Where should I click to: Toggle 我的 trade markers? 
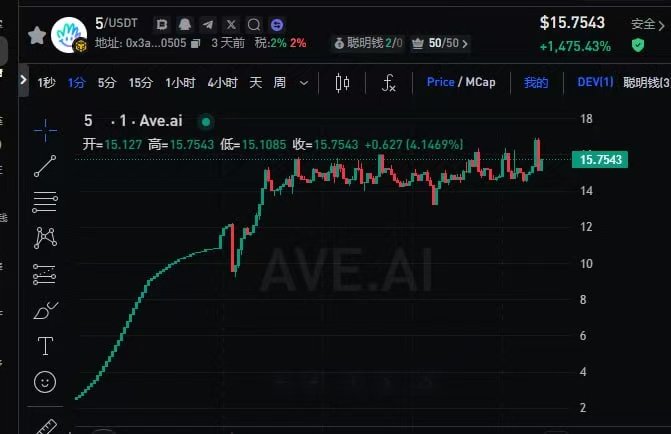(x=536, y=82)
